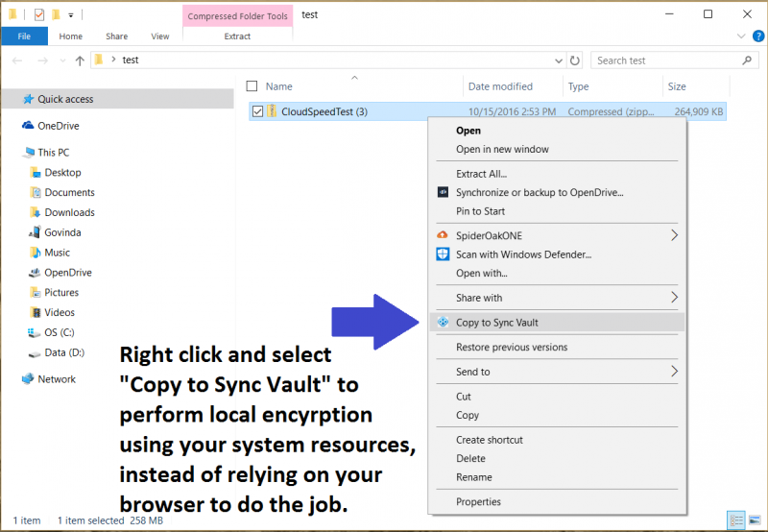Choose Cut from context menu
The width and height of the screenshot is (768, 532).
557,397
